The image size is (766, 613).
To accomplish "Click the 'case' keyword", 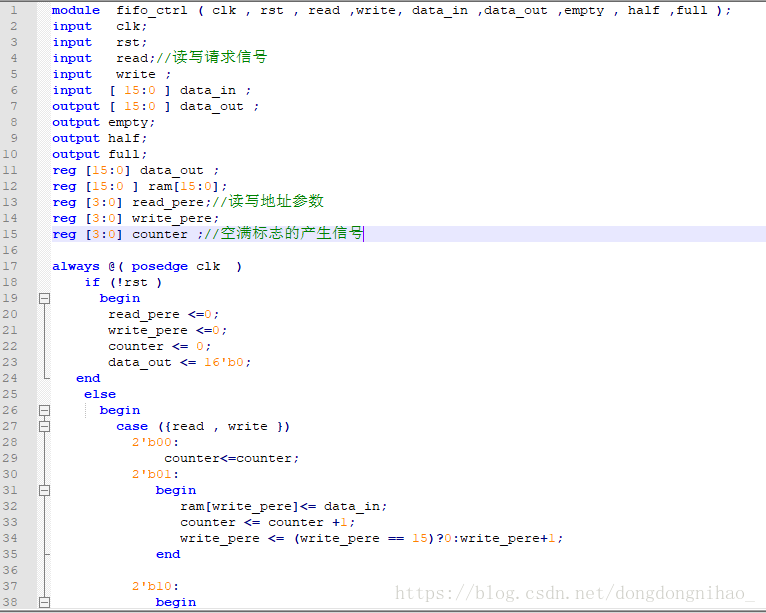I will point(132,426).
